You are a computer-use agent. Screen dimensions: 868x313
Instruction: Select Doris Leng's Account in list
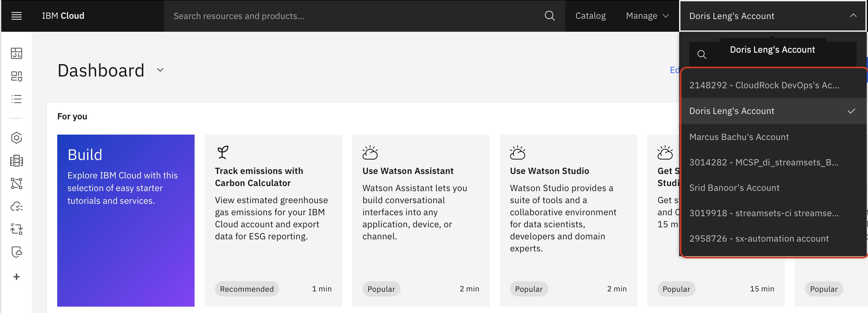point(773,111)
